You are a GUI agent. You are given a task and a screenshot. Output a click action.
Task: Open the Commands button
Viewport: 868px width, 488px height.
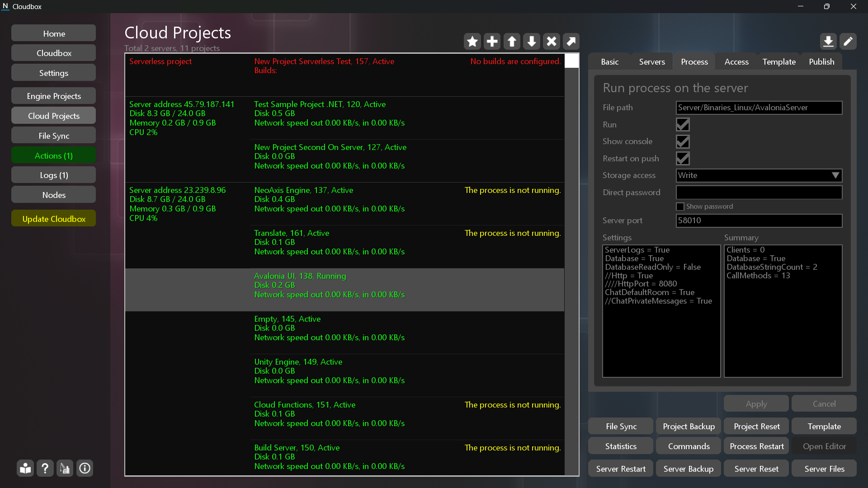[x=689, y=446]
